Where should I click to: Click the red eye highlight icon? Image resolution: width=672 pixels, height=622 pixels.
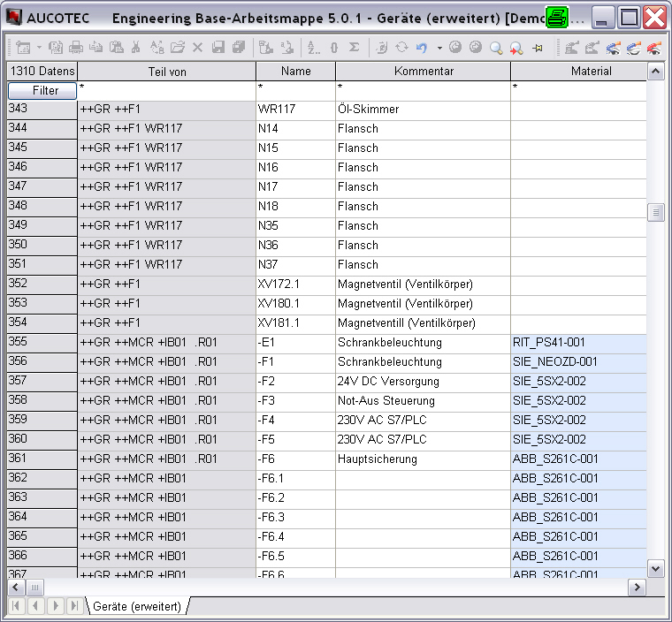pyautogui.click(x=654, y=48)
